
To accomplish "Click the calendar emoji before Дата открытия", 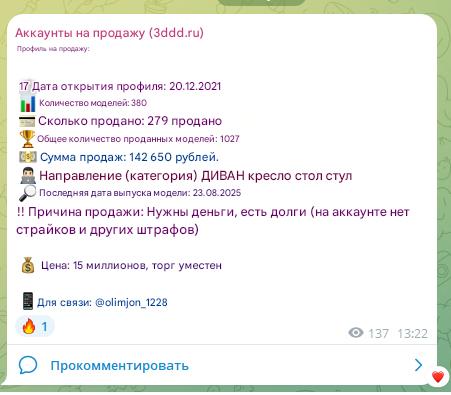I will coord(24,86).
